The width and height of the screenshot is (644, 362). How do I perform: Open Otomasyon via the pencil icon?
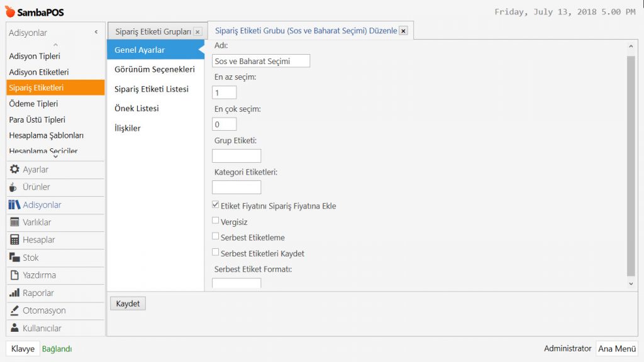tap(14, 310)
